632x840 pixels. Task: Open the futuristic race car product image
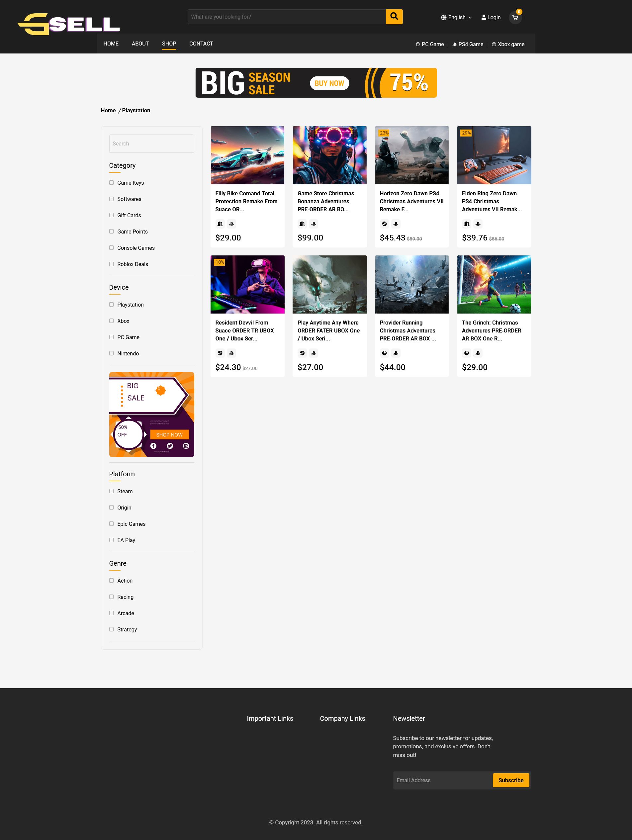(x=248, y=155)
